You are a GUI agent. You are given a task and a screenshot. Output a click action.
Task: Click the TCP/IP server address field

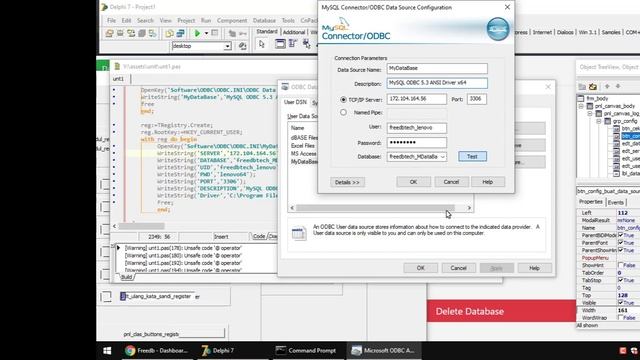pyautogui.click(x=416, y=99)
